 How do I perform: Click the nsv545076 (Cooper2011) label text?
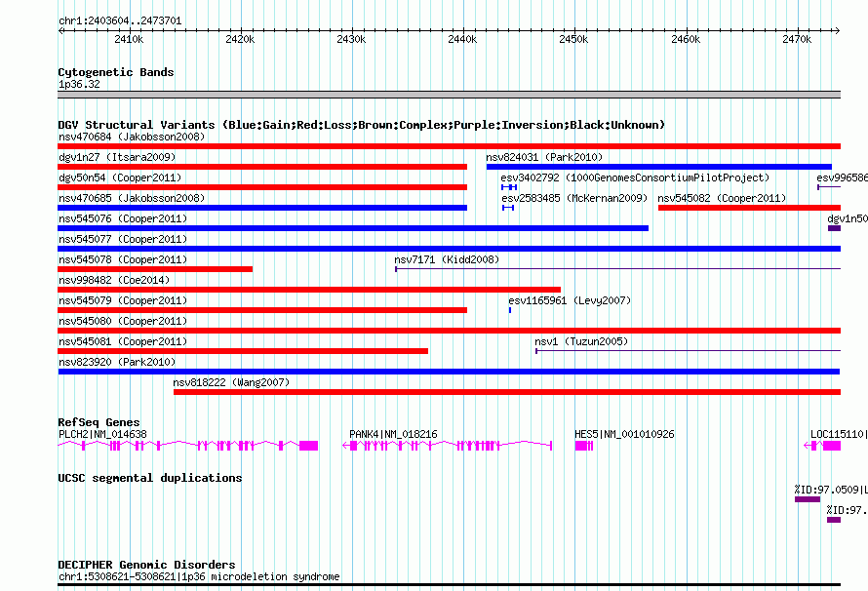(123, 218)
